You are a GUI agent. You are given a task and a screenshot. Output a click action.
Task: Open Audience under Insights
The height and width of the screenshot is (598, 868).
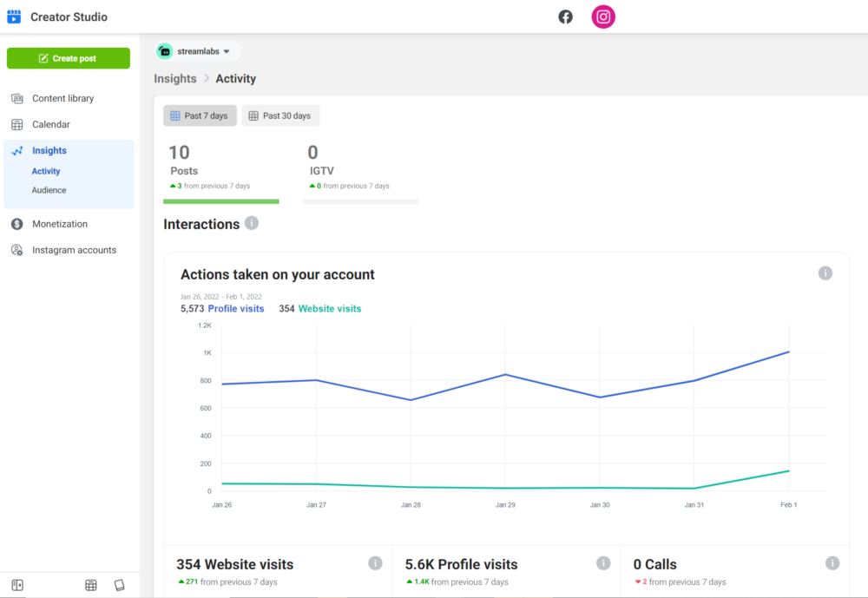coord(49,190)
